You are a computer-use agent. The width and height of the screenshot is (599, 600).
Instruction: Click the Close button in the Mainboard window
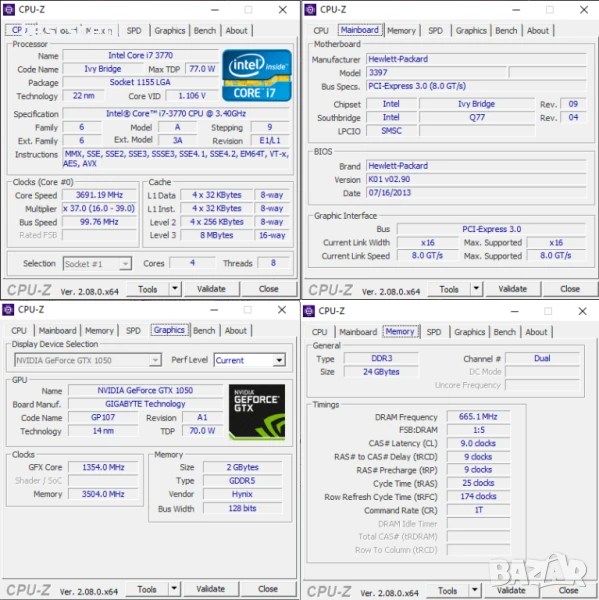[x=570, y=289]
